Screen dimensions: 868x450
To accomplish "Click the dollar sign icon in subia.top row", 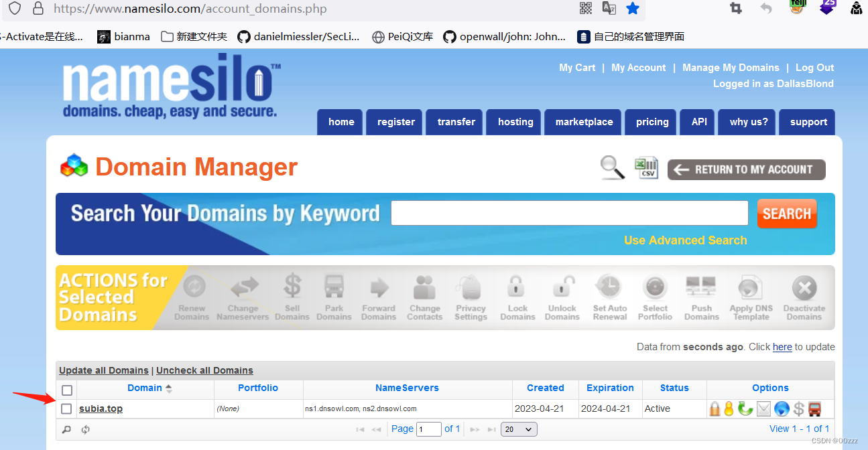I will (x=798, y=408).
